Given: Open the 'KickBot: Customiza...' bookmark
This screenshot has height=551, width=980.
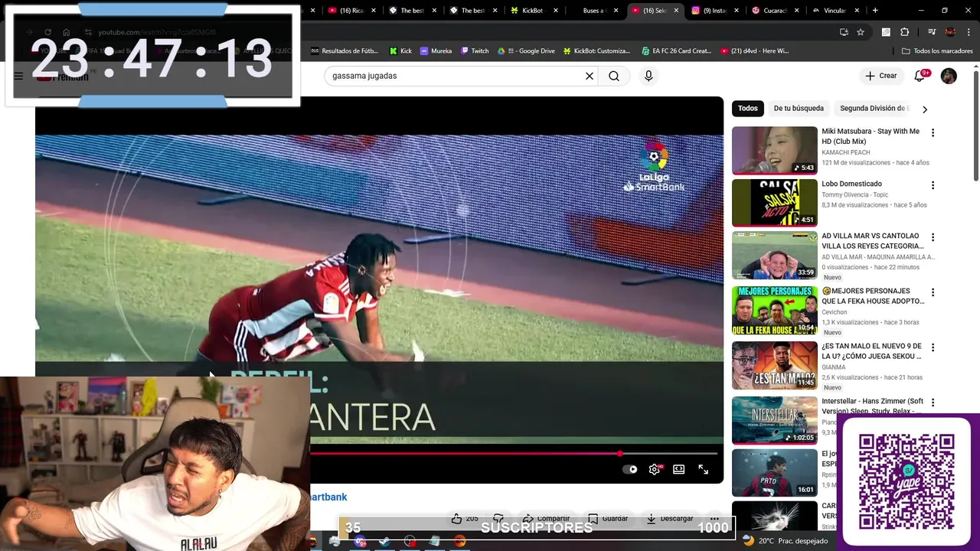Looking at the screenshot, I should click(597, 51).
